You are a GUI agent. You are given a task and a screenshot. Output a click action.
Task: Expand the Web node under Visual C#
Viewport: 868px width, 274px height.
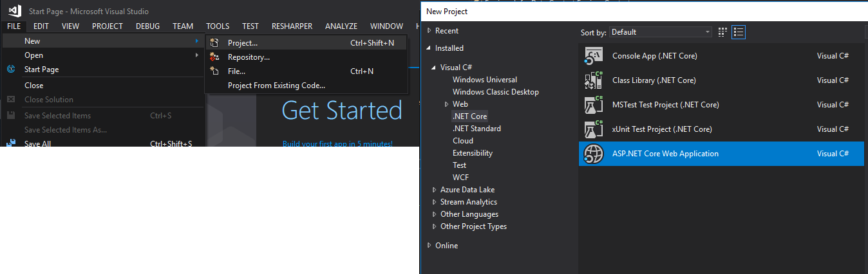pyautogui.click(x=447, y=104)
